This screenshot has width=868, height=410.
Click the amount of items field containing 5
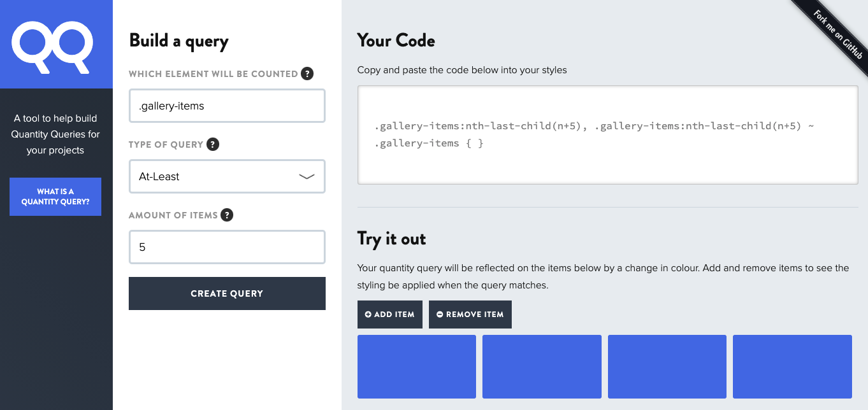(x=227, y=247)
